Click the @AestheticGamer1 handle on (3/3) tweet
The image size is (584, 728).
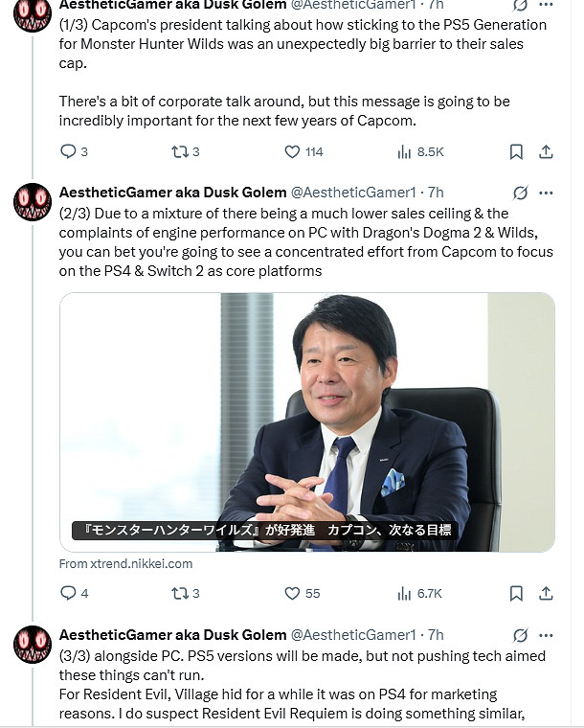point(353,634)
